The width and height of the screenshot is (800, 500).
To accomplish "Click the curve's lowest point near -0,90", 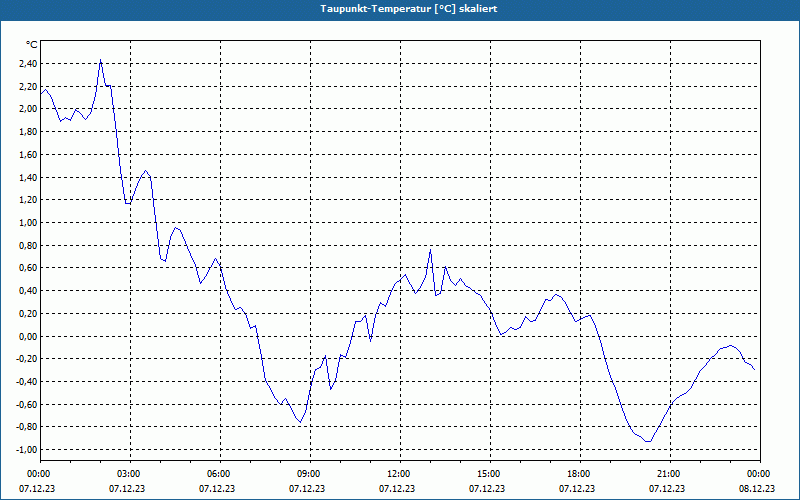I will coord(648,441).
